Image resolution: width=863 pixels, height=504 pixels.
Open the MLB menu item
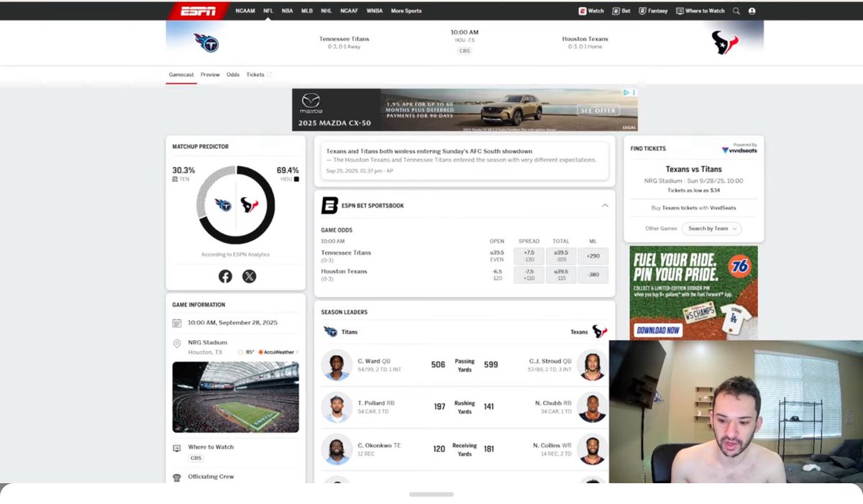coord(307,11)
